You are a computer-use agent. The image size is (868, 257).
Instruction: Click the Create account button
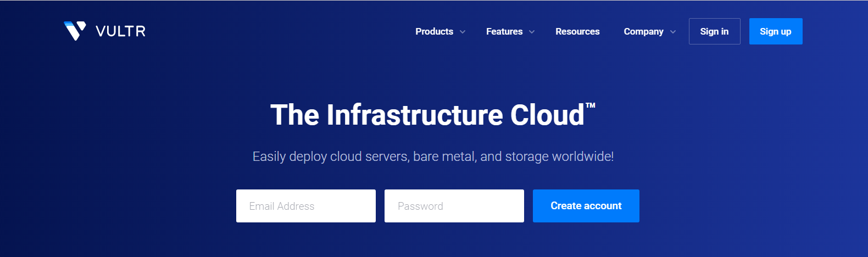click(586, 206)
